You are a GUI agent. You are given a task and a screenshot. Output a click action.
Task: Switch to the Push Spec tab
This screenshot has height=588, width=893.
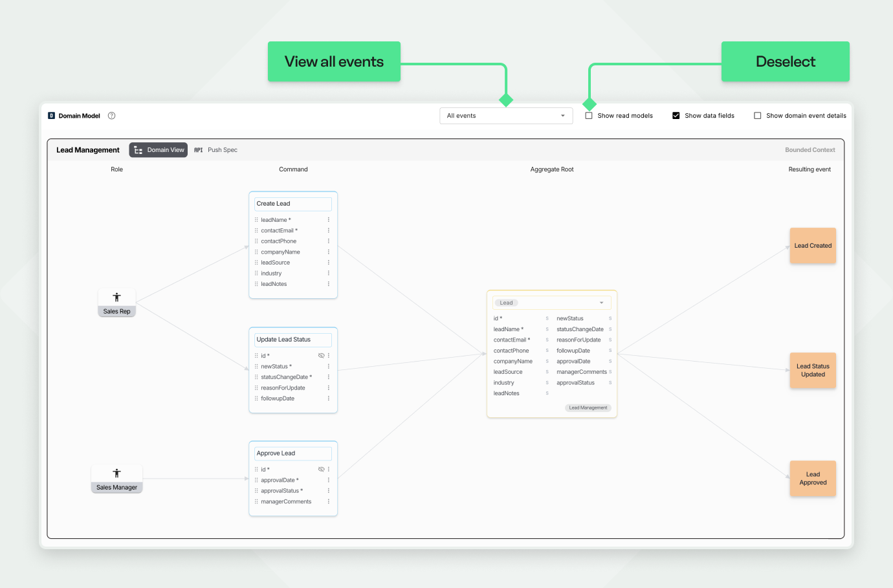(216, 150)
